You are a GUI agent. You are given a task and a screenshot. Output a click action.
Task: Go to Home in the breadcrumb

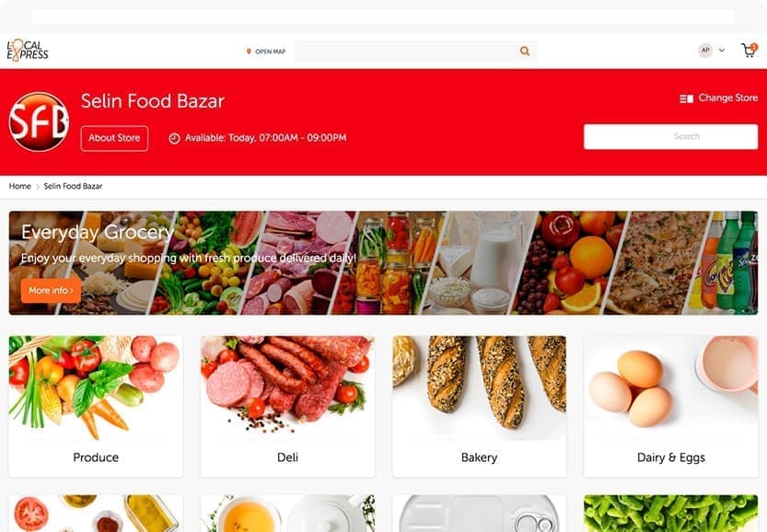(19, 186)
